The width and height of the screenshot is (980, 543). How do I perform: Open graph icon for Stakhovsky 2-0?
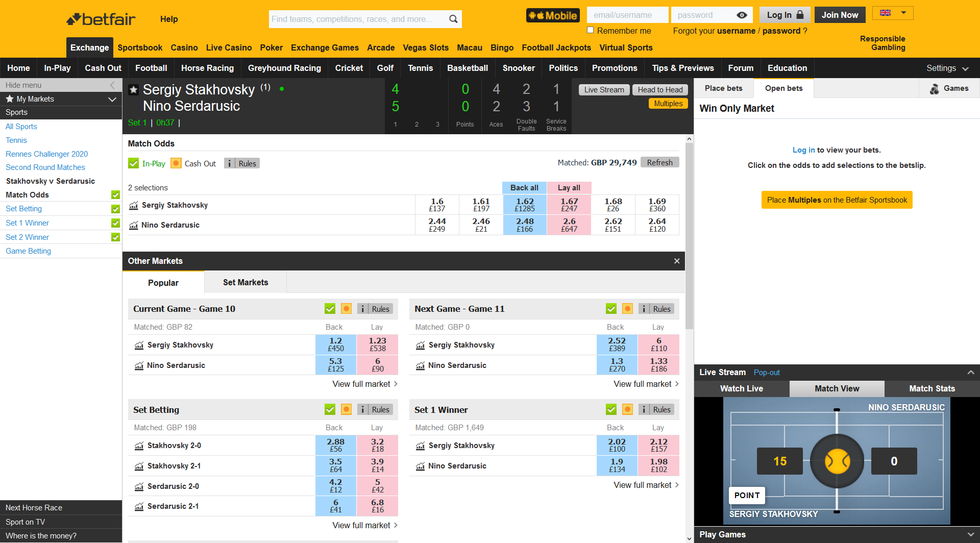pos(139,446)
